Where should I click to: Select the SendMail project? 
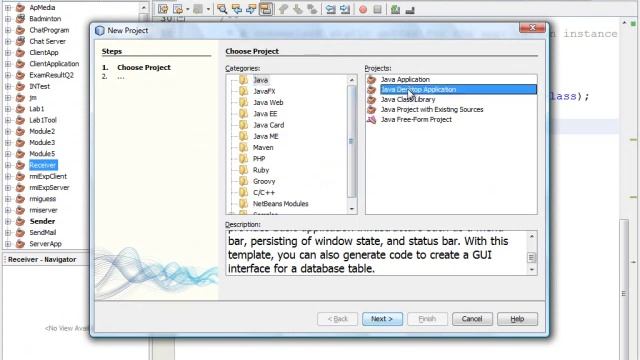[x=42, y=233]
